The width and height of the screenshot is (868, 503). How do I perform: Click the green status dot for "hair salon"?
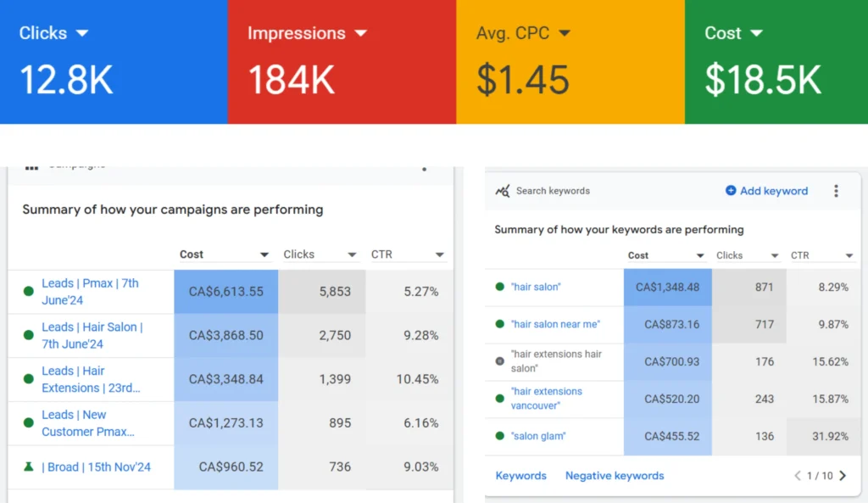tap(499, 287)
